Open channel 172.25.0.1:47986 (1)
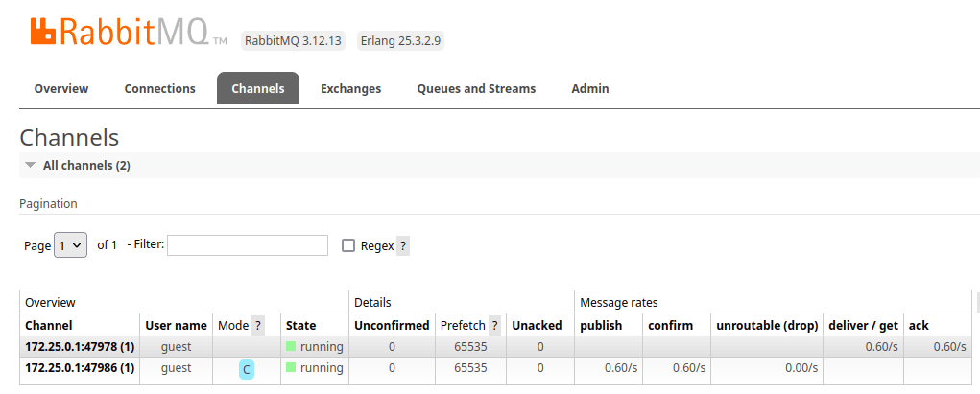 [80, 368]
